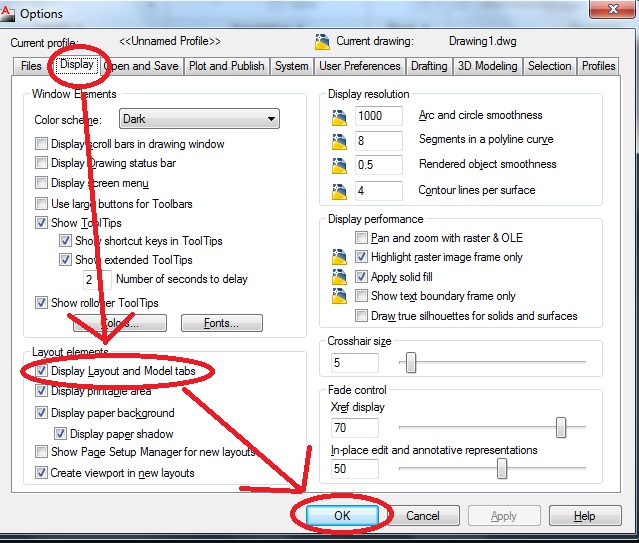Open the Colors dialog button

point(120,323)
